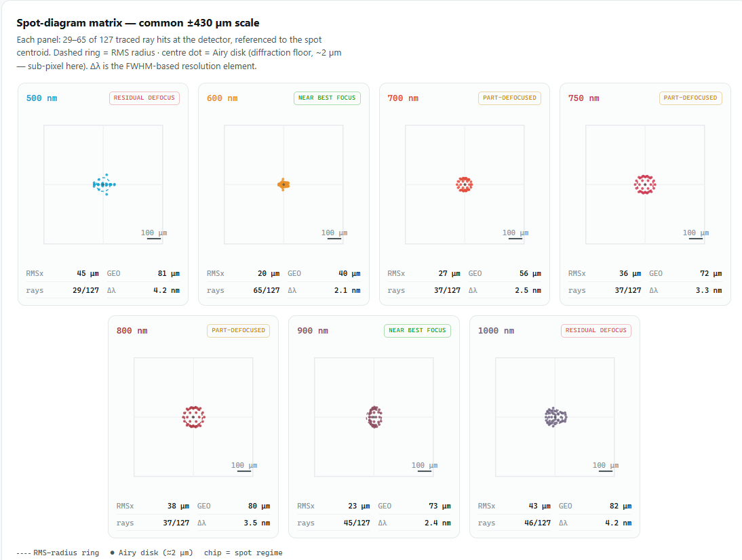Click the Airy disk legend dot

[x=112, y=553]
